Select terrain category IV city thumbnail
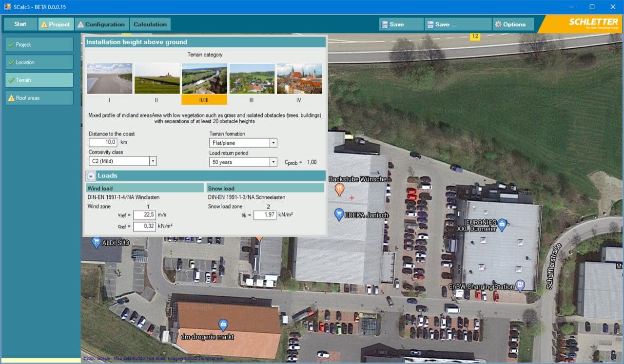624x364 pixels. (299, 78)
